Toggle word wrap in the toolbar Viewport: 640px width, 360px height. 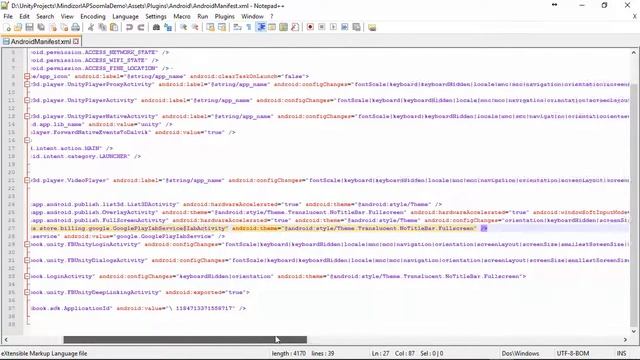[237, 27]
